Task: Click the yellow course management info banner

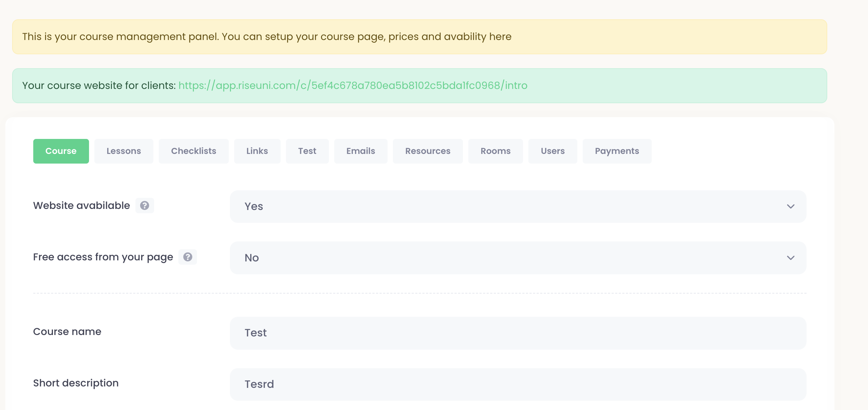Action: point(419,37)
